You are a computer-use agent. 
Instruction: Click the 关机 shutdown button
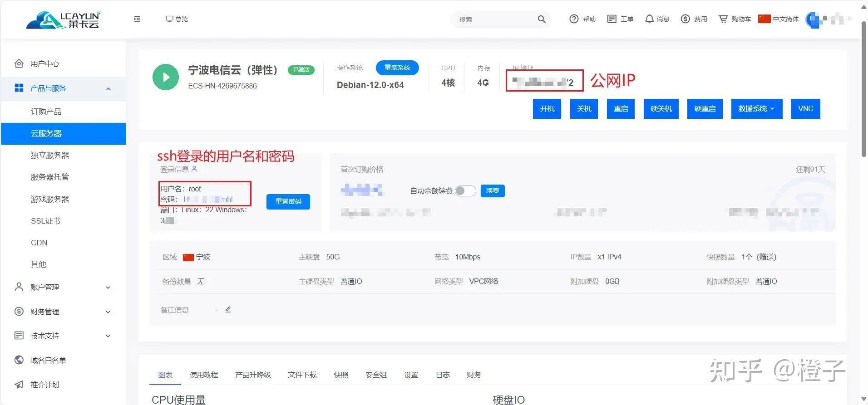point(584,109)
